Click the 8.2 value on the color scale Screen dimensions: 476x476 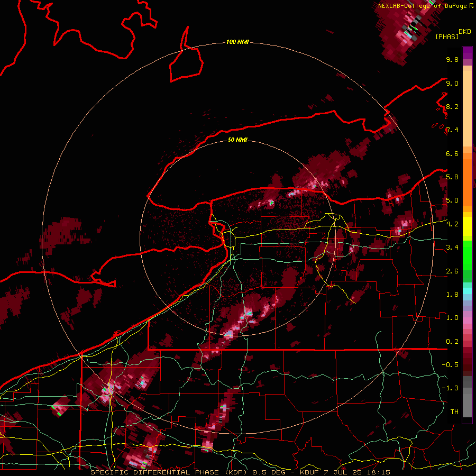(452, 106)
